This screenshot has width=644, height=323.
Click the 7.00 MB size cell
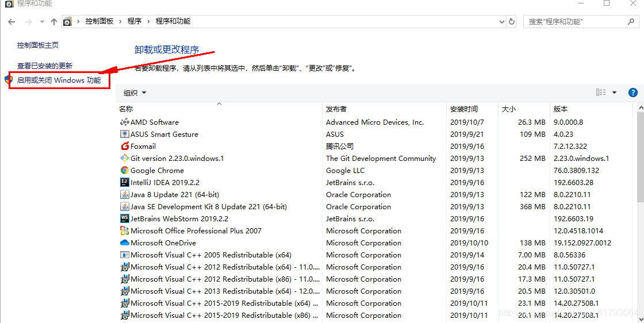(x=531, y=255)
